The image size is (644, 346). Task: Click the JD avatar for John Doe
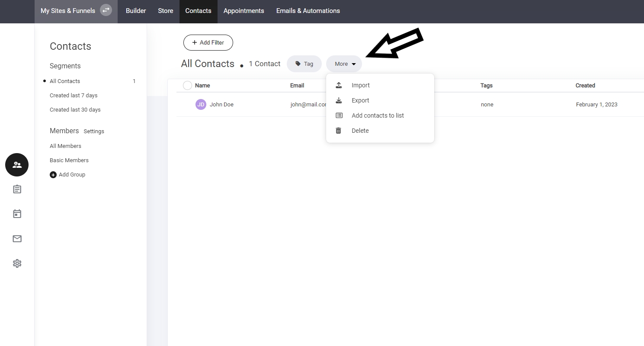pos(201,104)
